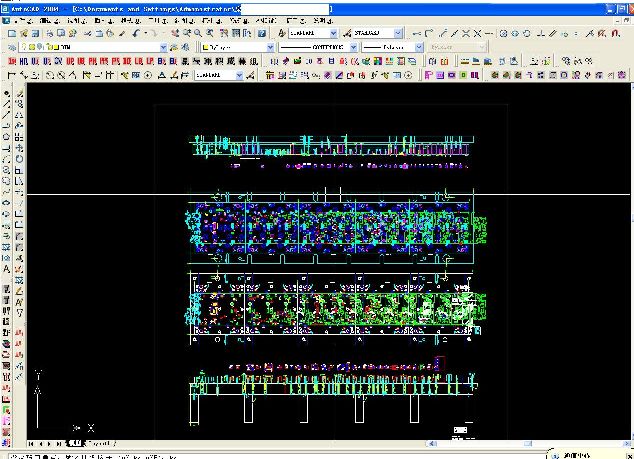Switch to the Model tab
Viewport: 634px width, 459px height.
click(x=74, y=443)
